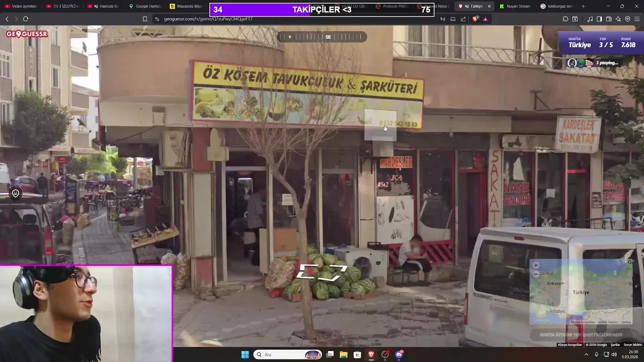Open browser extensions puzzle icon
The height and width of the screenshot is (362, 644).
pyautogui.click(x=566, y=19)
